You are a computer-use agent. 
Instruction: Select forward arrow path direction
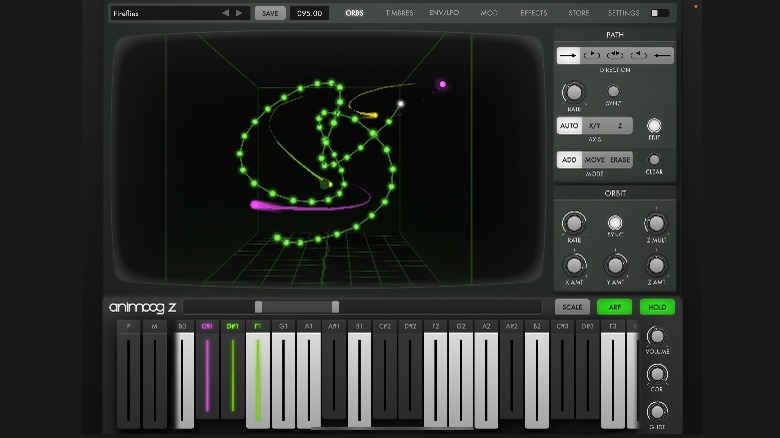(568, 55)
